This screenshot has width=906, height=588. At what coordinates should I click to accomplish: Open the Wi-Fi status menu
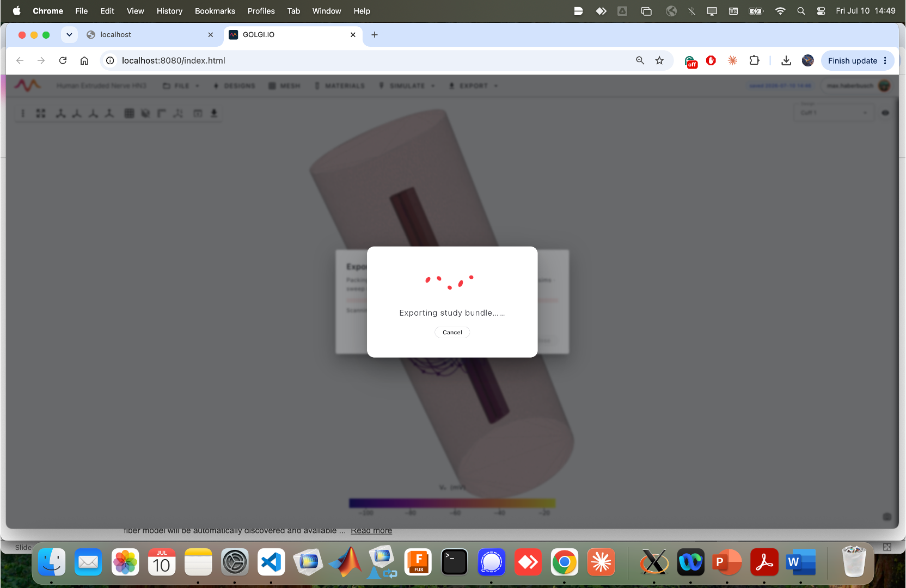click(x=780, y=11)
